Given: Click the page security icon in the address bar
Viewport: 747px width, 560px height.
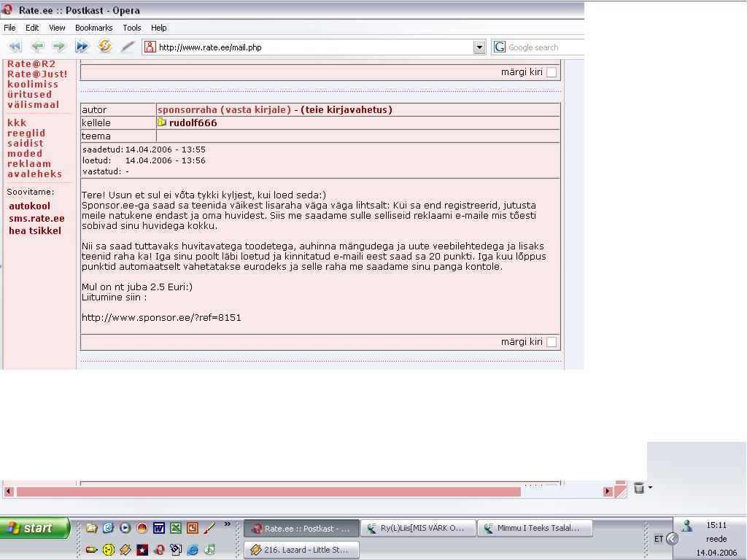Looking at the screenshot, I should coord(150,47).
